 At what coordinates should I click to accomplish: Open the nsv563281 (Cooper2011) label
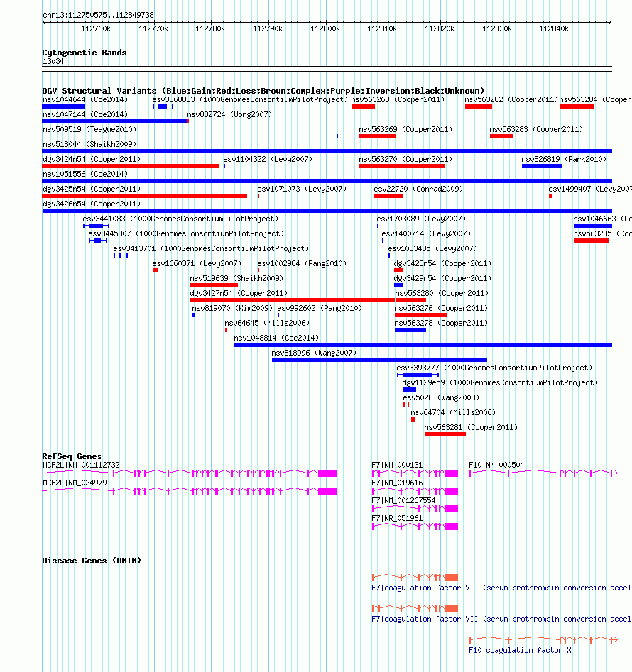point(471,427)
